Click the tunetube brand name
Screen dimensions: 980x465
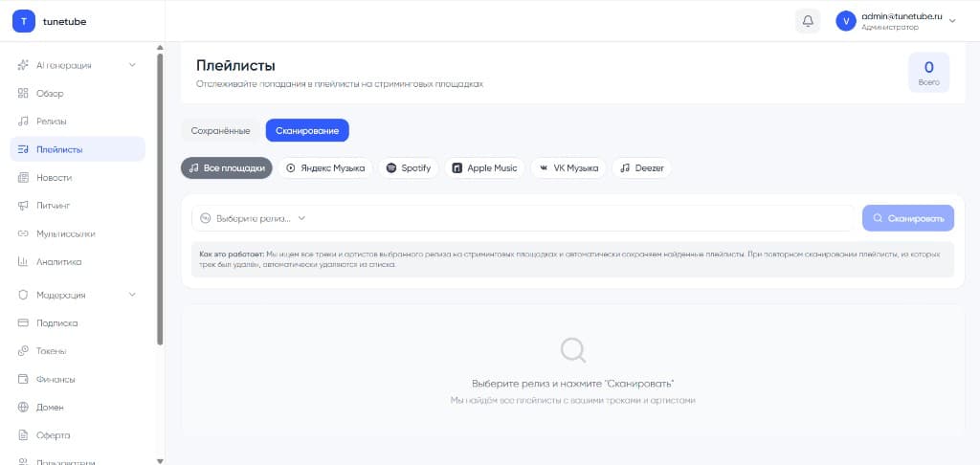pos(65,21)
